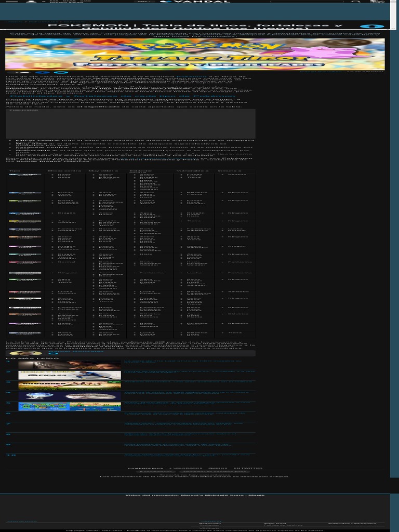Open the hamburger menu in the header

12,2
